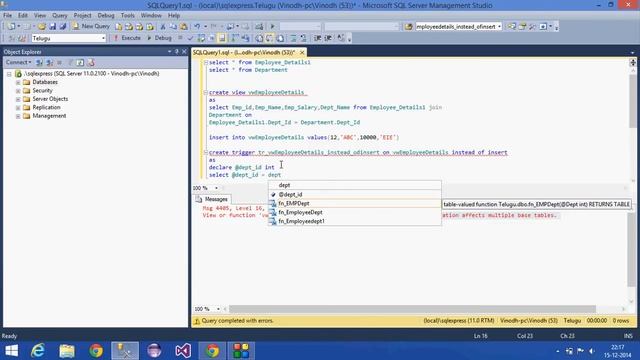Open the View menu
640x360 pixels.
40,16
